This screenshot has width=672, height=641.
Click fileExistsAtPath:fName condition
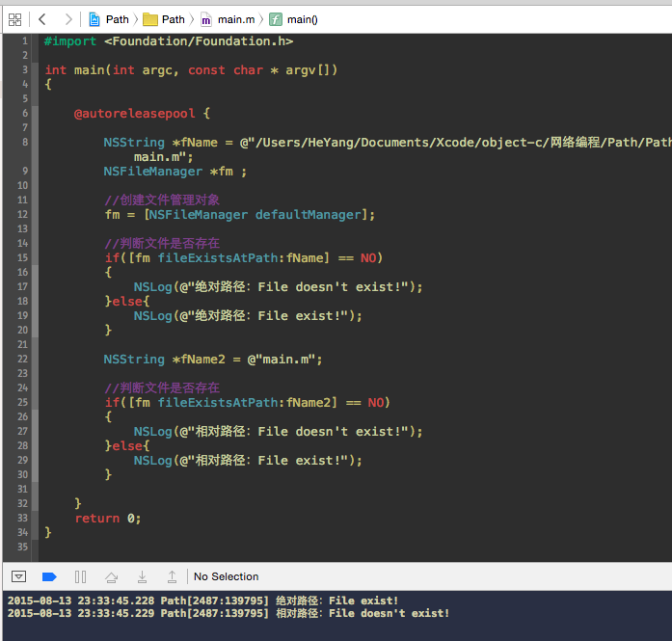tap(243, 257)
